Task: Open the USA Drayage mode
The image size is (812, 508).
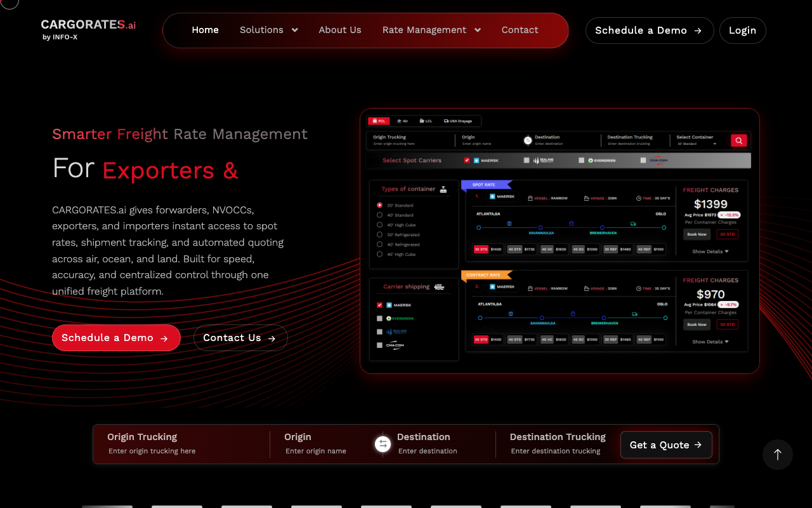Action: [458, 121]
